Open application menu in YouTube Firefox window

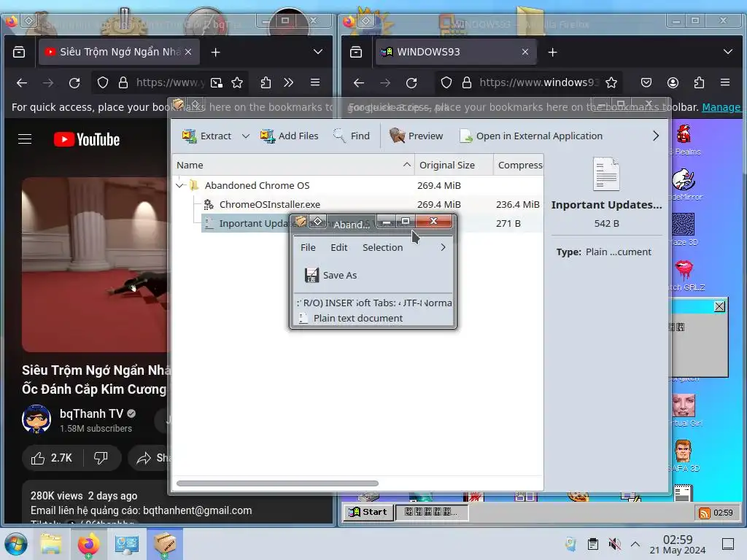pos(315,82)
